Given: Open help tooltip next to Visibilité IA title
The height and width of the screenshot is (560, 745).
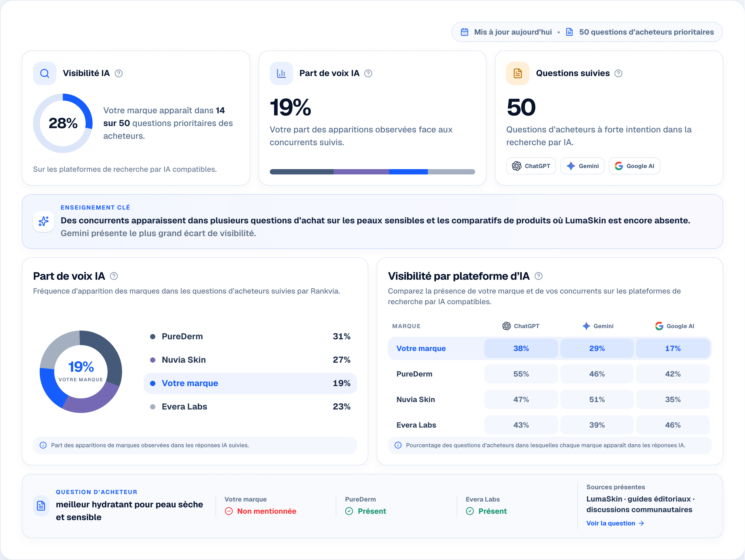Looking at the screenshot, I should pyautogui.click(x=119, y=73).
